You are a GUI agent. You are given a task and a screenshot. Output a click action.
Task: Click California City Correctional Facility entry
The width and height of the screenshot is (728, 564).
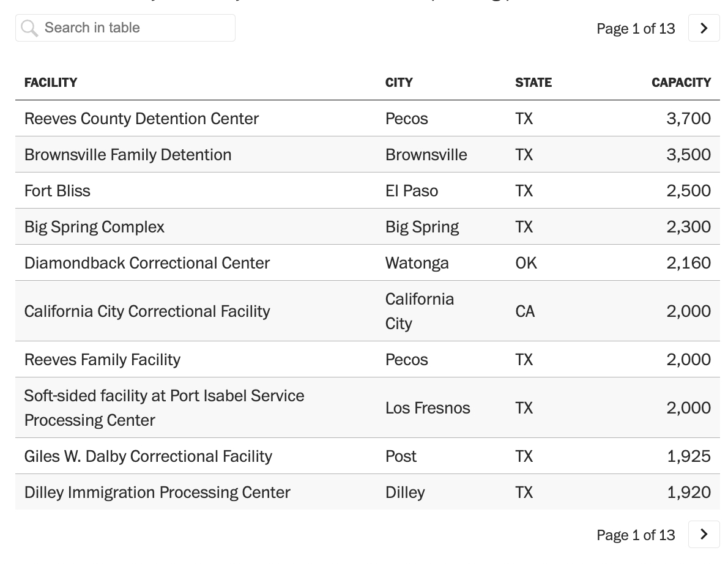pyautogui.click(x=147, y=311)
